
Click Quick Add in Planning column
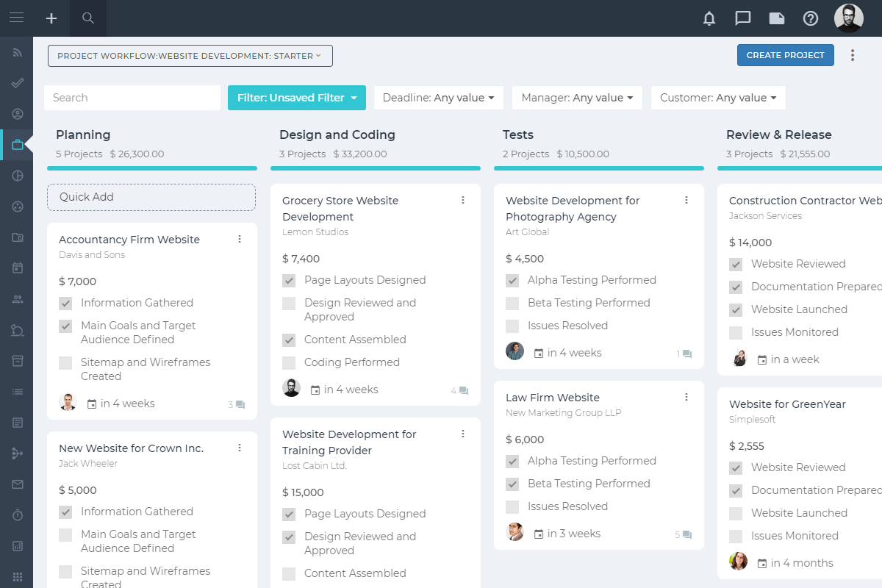(x=151, y=197)
